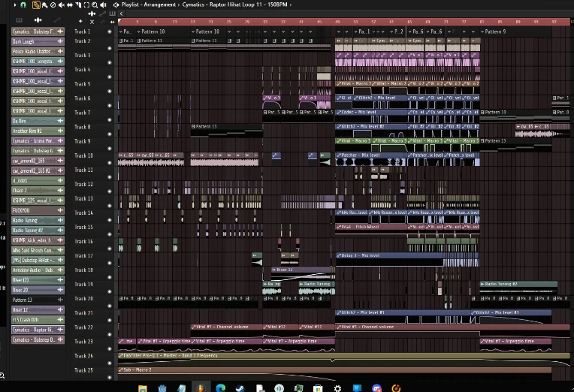Mute Track 20 with its dot
The width and height of the screenshot is (574, 392).
pos(110,306)
